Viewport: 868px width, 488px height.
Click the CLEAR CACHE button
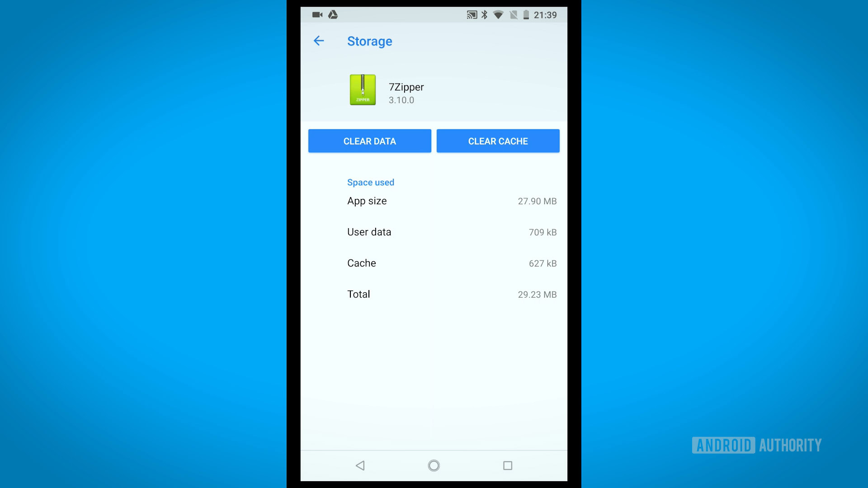(x=498, y=141)
